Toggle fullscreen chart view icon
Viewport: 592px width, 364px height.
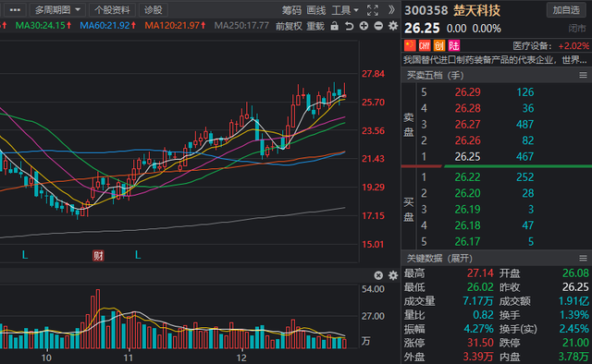tap(373, 10)
